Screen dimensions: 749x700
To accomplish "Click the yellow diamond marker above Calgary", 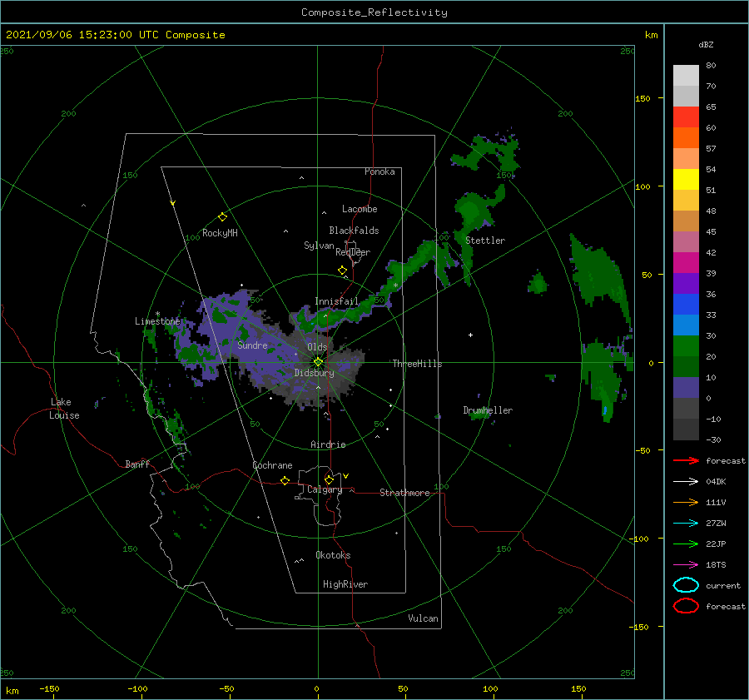I will (x=329, y=479).
